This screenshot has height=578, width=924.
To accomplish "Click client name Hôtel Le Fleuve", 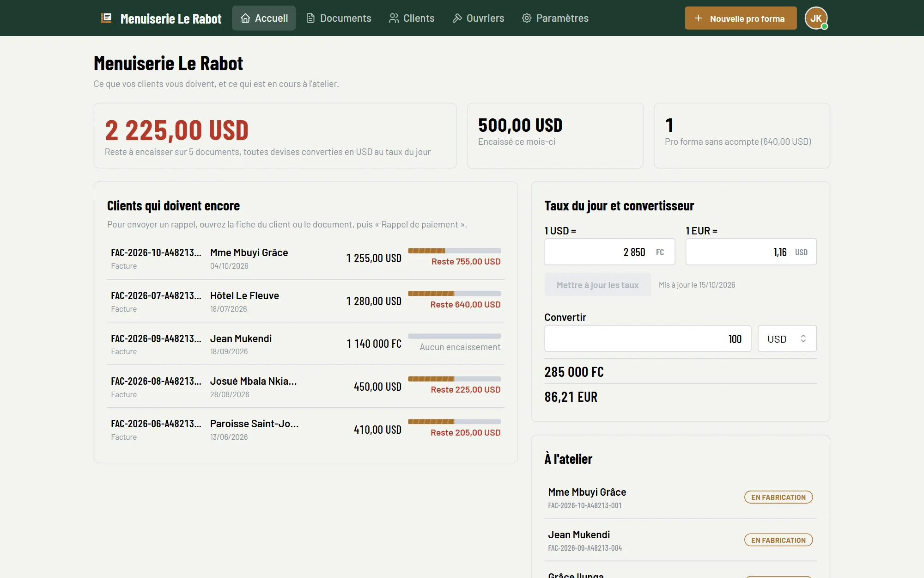I will point(244,295).
